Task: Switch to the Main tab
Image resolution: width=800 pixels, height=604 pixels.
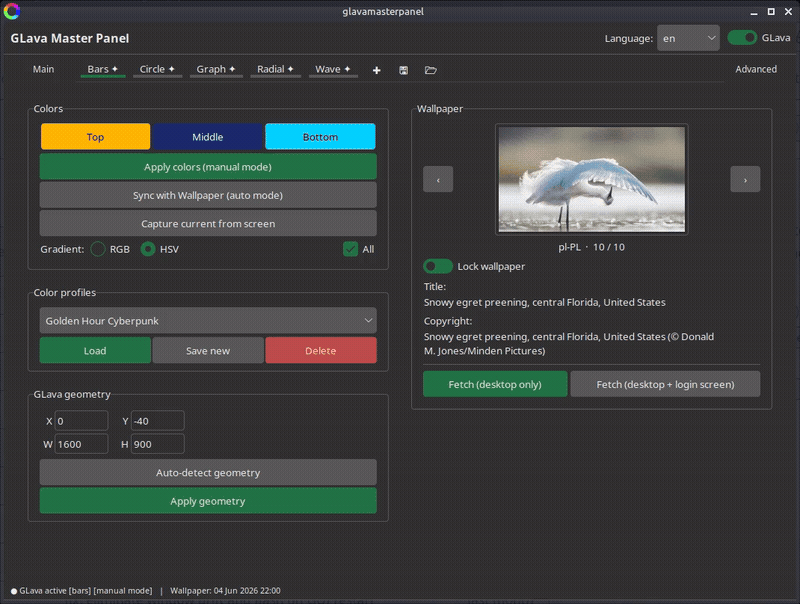Action: (43, 69)
